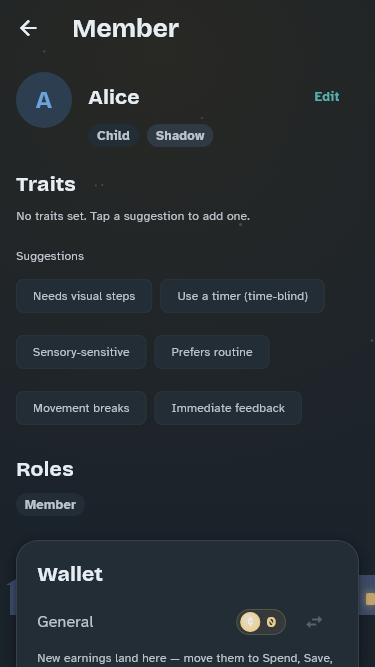Click the Traits section heading
This screenshot has width=375, height=667.
click(x=46, y=185)
